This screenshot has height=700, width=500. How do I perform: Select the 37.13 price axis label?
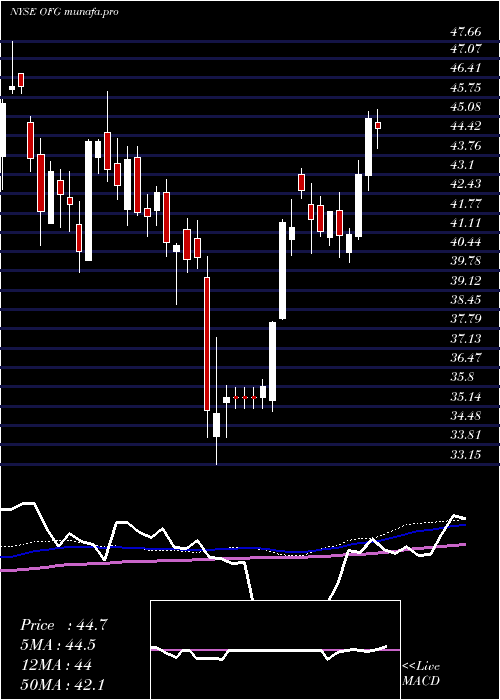[x=466, y=339]
